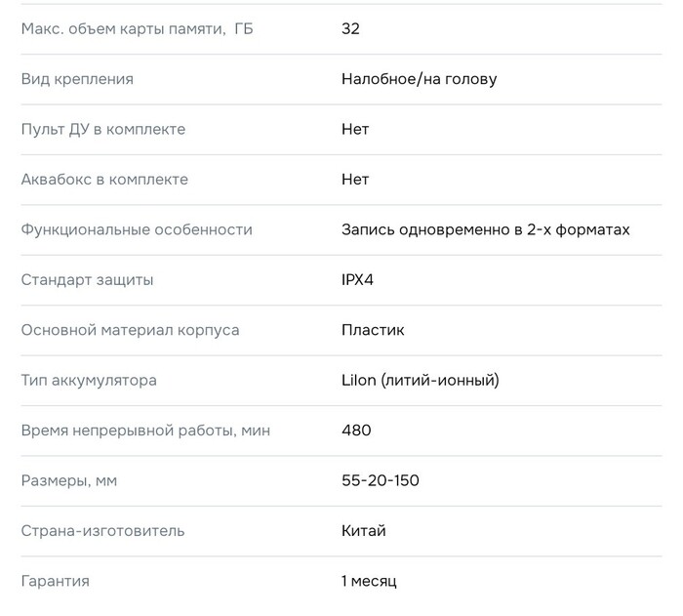
Task: Select the value 32 for memory card
Action: pyautogui.click(x=350, y=28)
